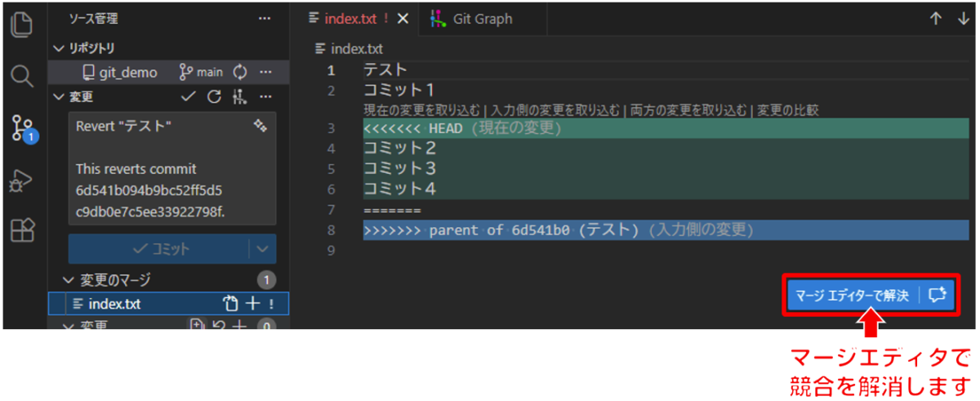Collapse the 変更のマージ group
The image size is (980, 401).
69,280
